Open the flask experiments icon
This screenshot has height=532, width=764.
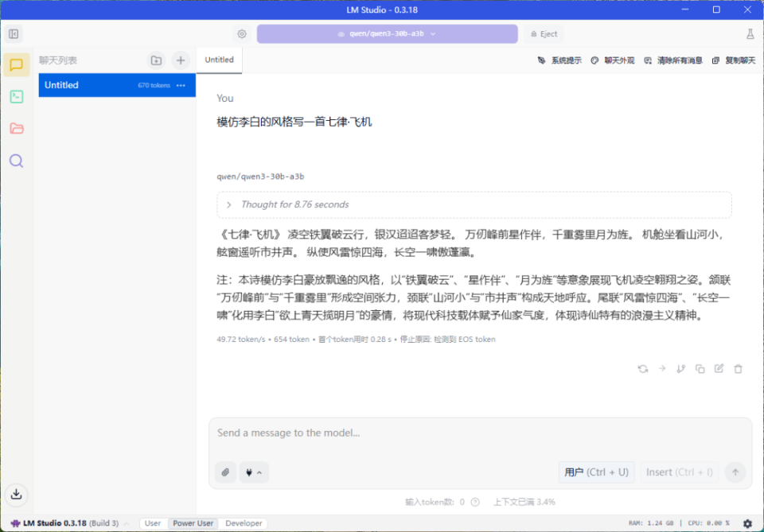coord(750,33)
